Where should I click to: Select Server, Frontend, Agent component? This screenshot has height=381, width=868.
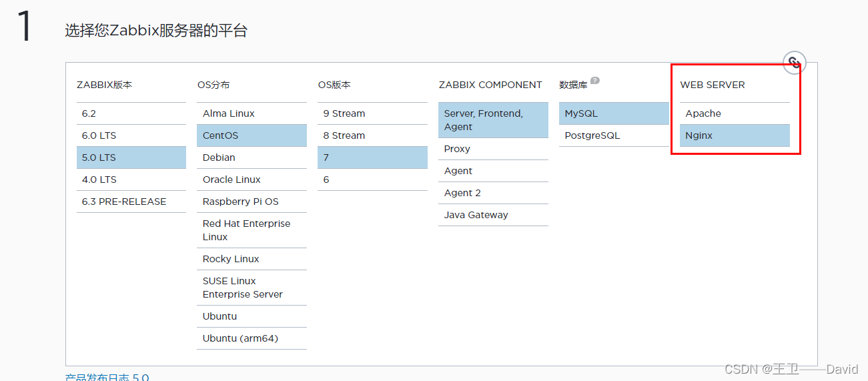[x=493, y=120]
